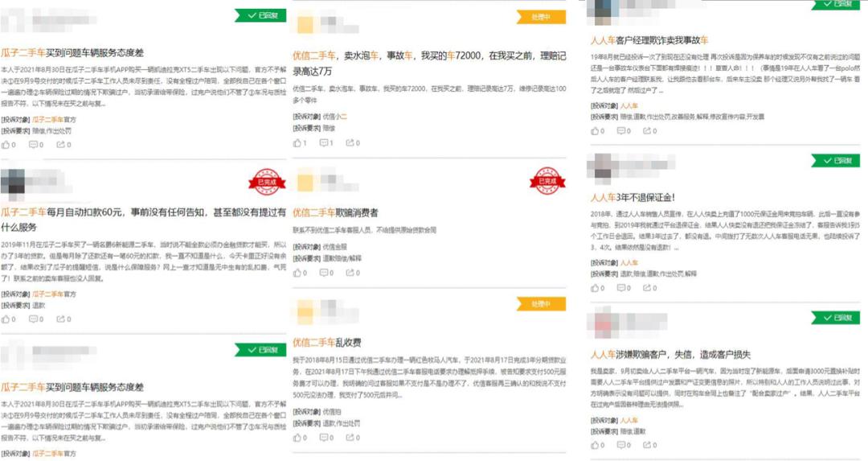Click the 已回复 badge on 人人车涉嫌欺骗客户
This screenshot has width=868, height=461.
836,318
